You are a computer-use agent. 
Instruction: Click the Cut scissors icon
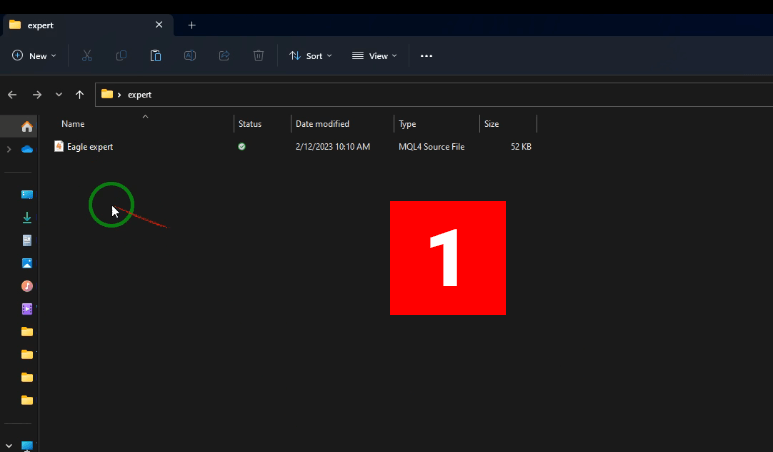[87, 56]
